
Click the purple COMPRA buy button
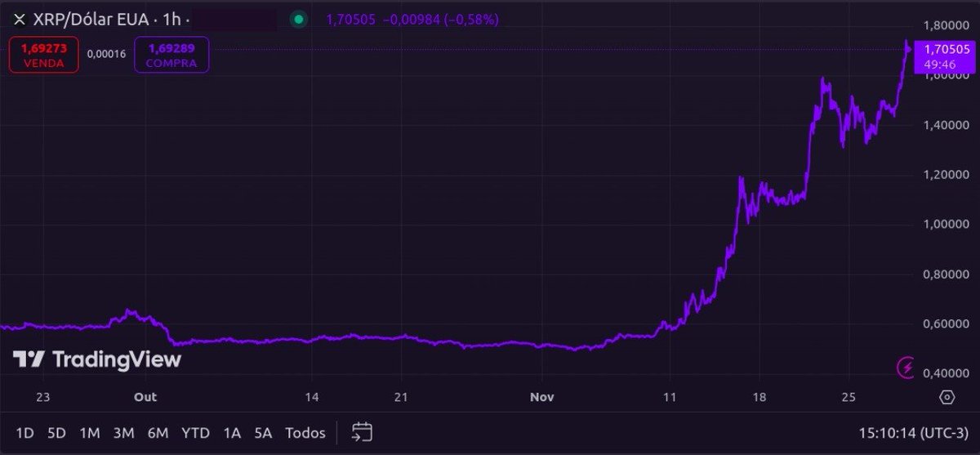pos(171,56)
